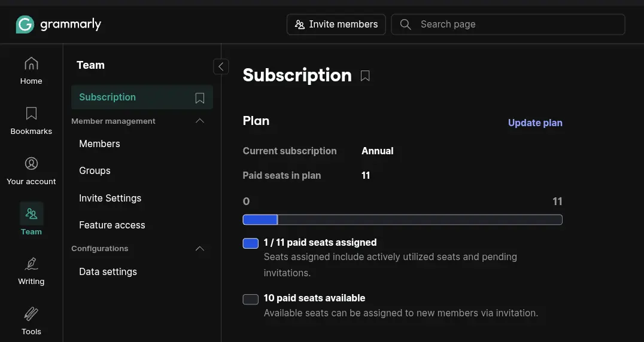The width and height of the screenshot is (644, 342).
Task: Click the Update plan link
Action: pos(535,123)
